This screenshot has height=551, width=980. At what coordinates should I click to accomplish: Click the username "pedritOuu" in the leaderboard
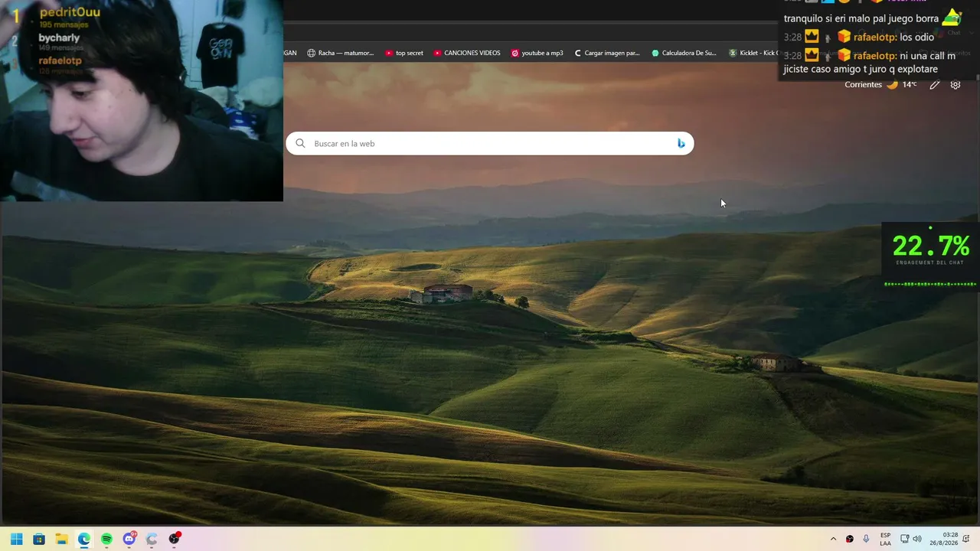pyautogui.click(x=70, y=12)
